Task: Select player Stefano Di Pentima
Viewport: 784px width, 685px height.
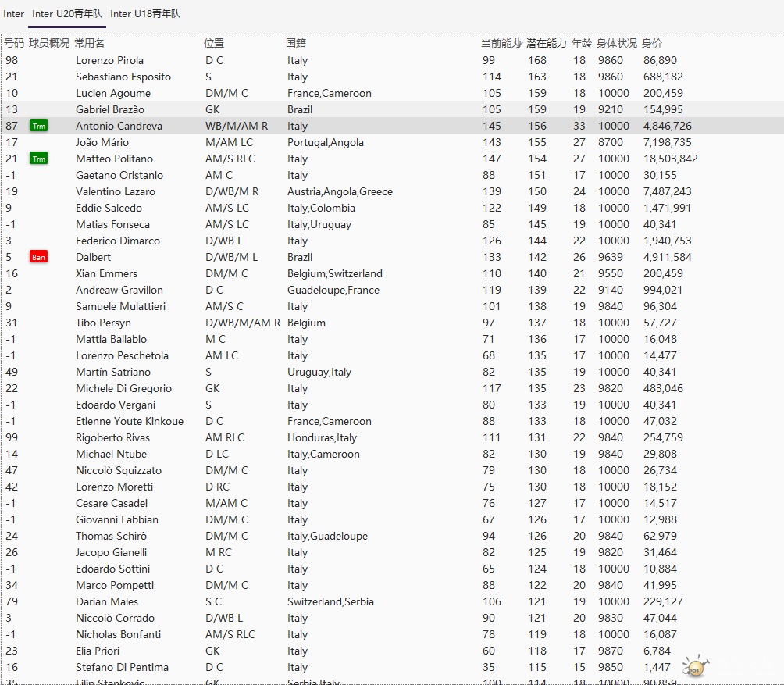Action: (x=122, y=668)
